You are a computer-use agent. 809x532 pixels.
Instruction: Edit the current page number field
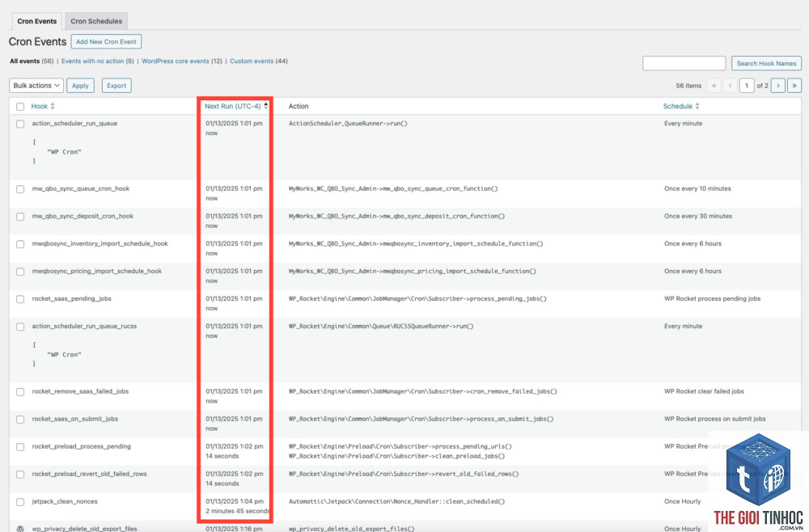[747, 86]
